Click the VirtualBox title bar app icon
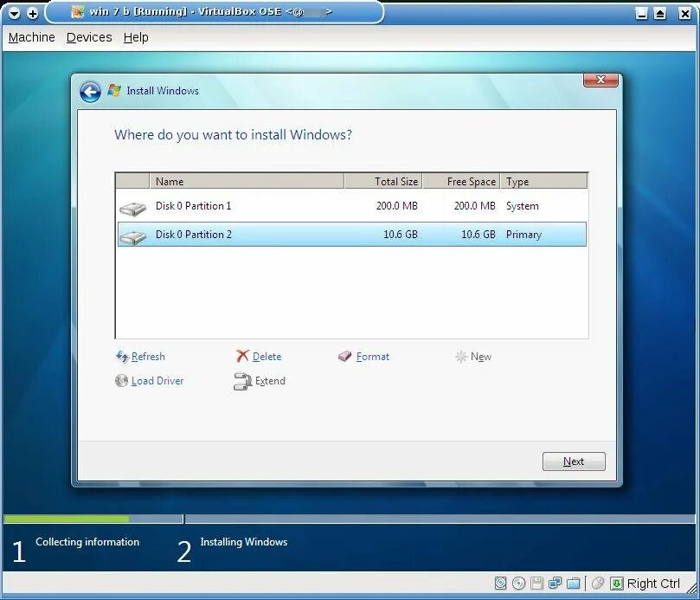The image size is (700, 600). [78, 12]
